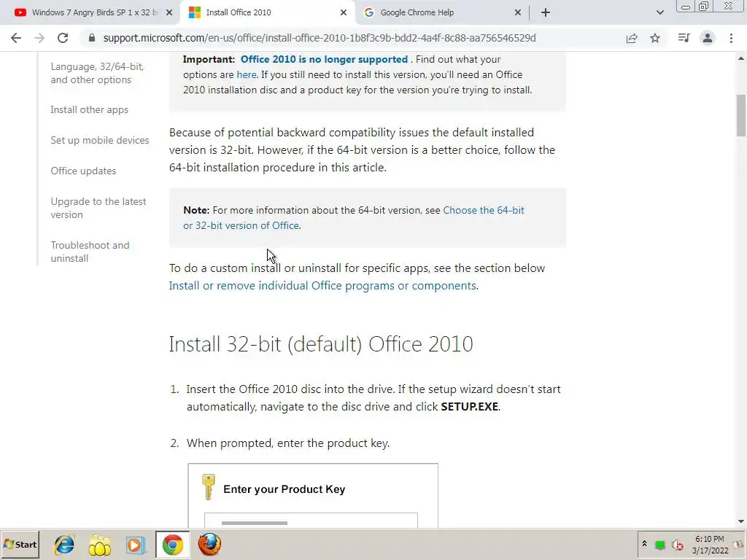Close the Windows 7 Angry Birds tab
Image resolution: width=747 pixels, height=560 pixels.
169,13
